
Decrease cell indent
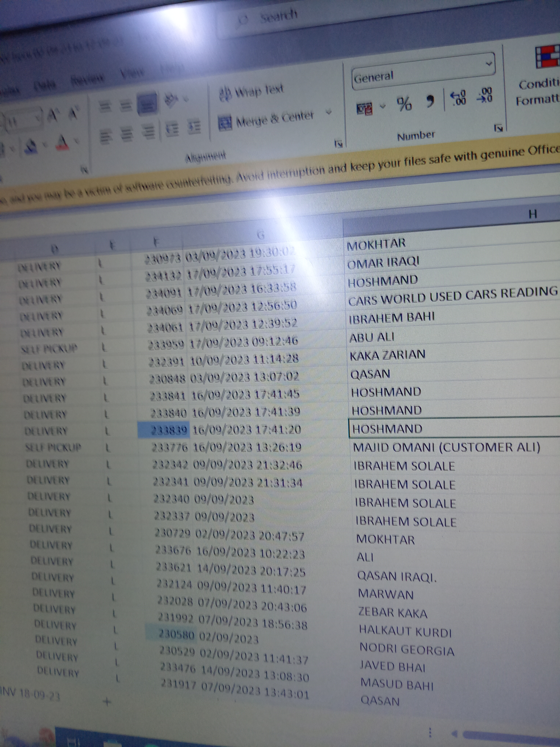172,129
